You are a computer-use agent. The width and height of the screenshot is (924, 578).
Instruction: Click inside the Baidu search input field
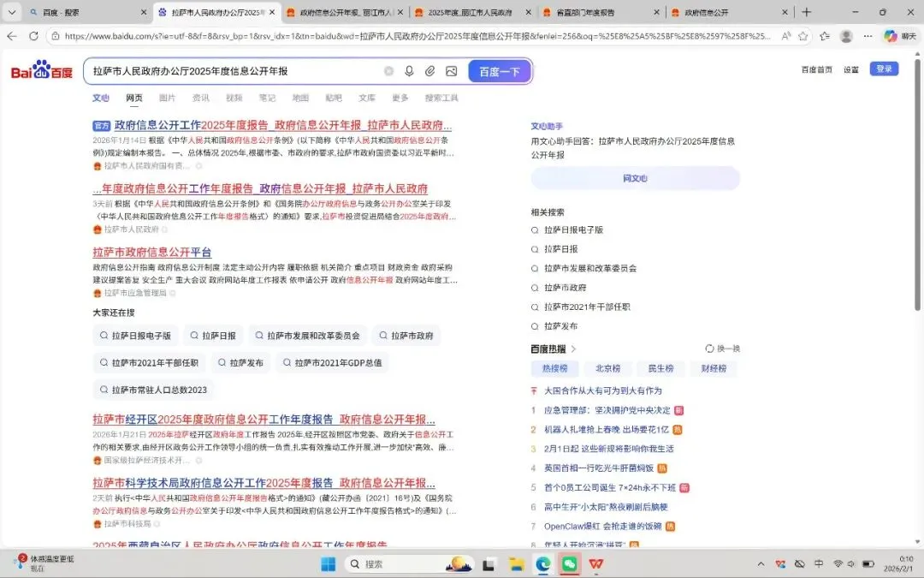pos(236,71)
